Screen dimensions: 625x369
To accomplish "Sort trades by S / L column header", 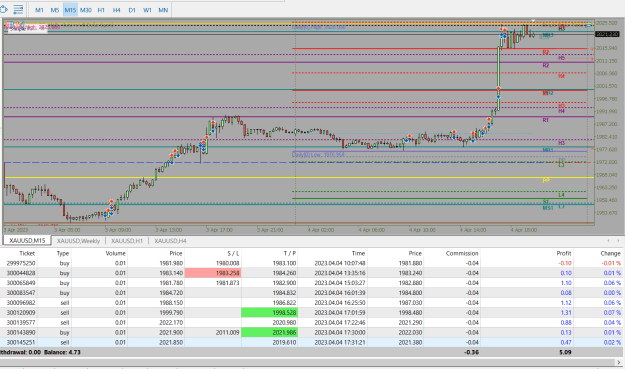I will [x=233, y=253].
